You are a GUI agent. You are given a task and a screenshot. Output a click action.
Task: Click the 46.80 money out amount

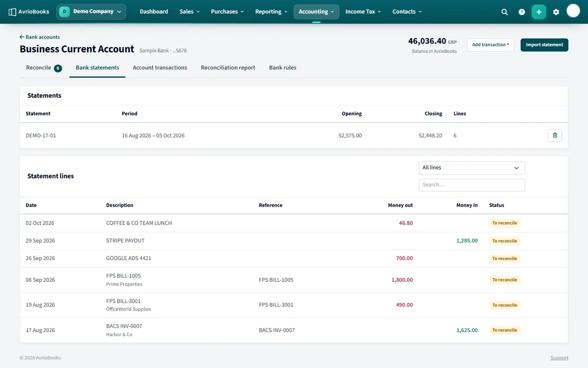[406, 223]
